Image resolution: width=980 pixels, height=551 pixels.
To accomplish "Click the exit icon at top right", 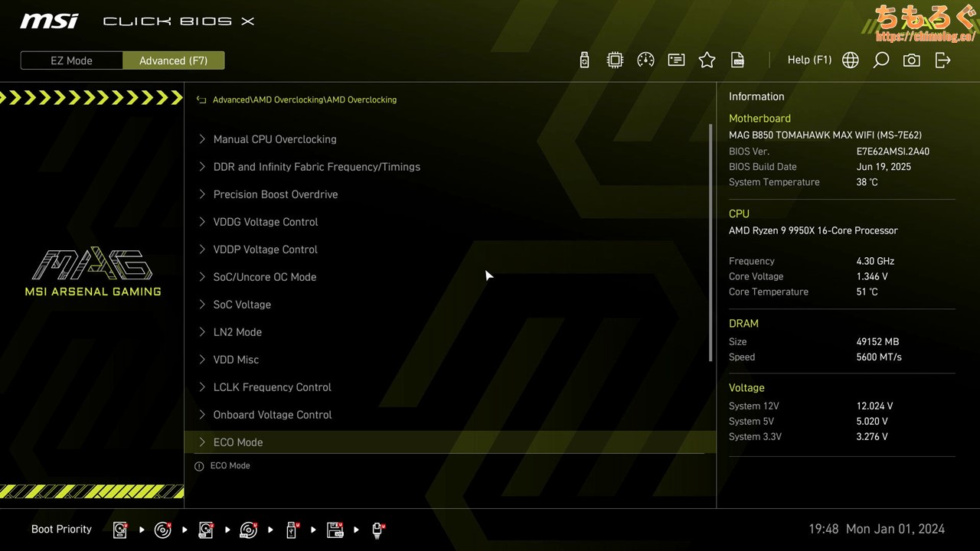I will tap(942, 60).
